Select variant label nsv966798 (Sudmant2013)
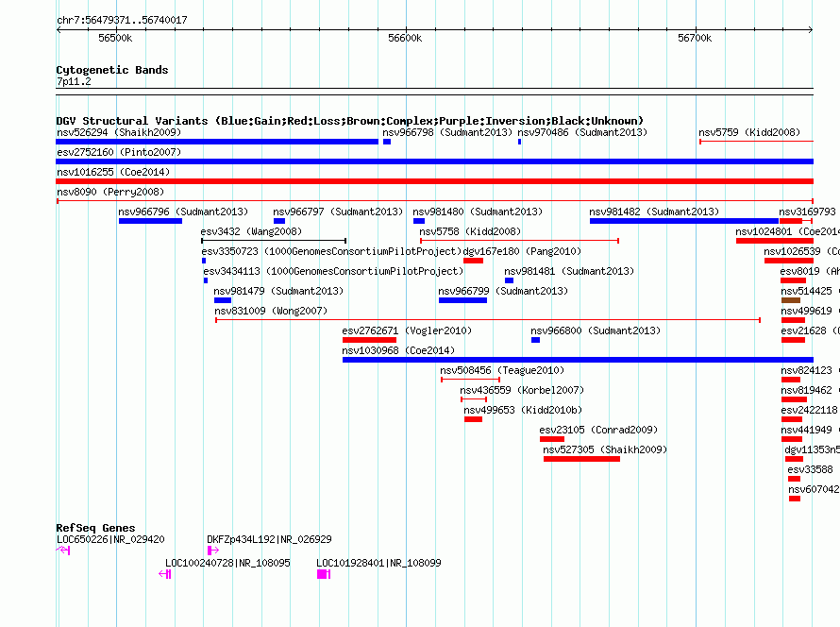 point(447,132)
